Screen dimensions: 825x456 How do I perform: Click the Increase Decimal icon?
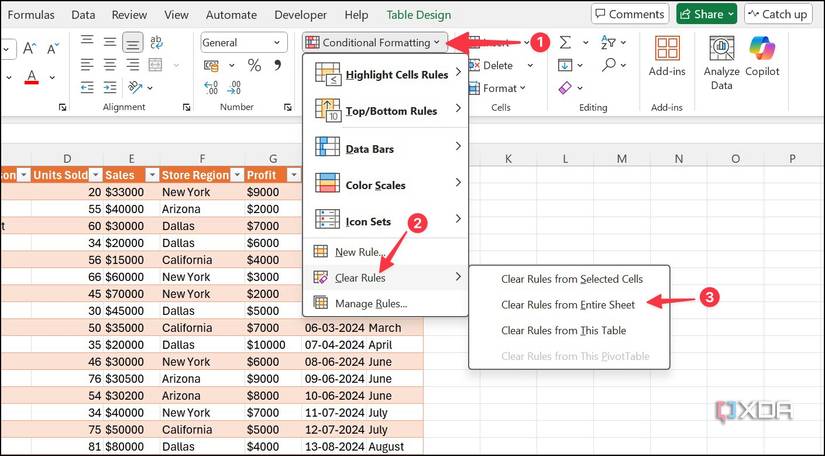click(x=211, y=87)
